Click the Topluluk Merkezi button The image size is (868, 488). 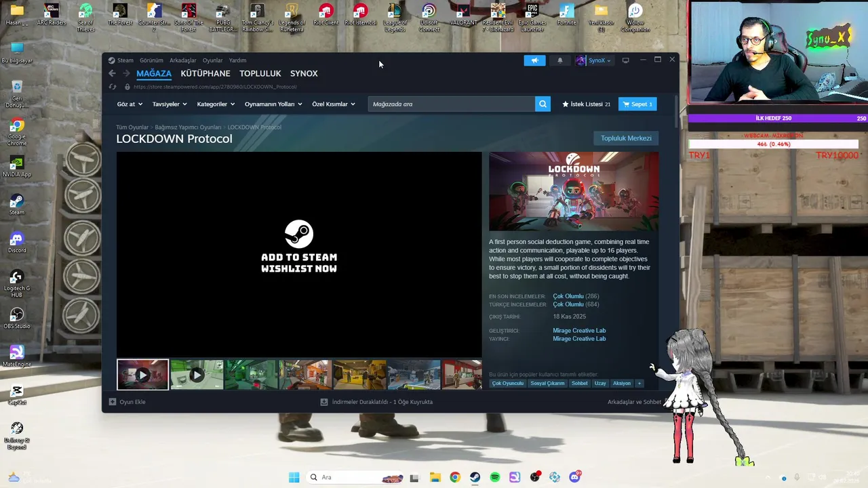tap(626, 138)
